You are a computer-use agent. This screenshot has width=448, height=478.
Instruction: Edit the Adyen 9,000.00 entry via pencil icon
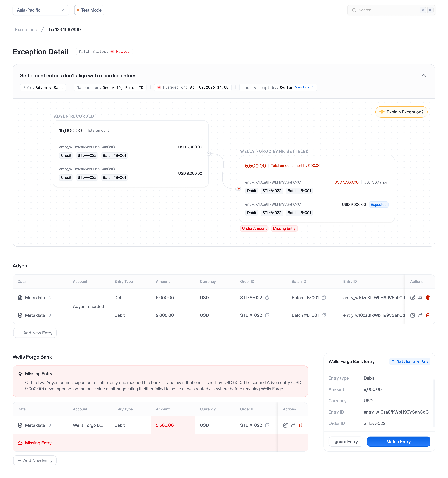[413, 315]
